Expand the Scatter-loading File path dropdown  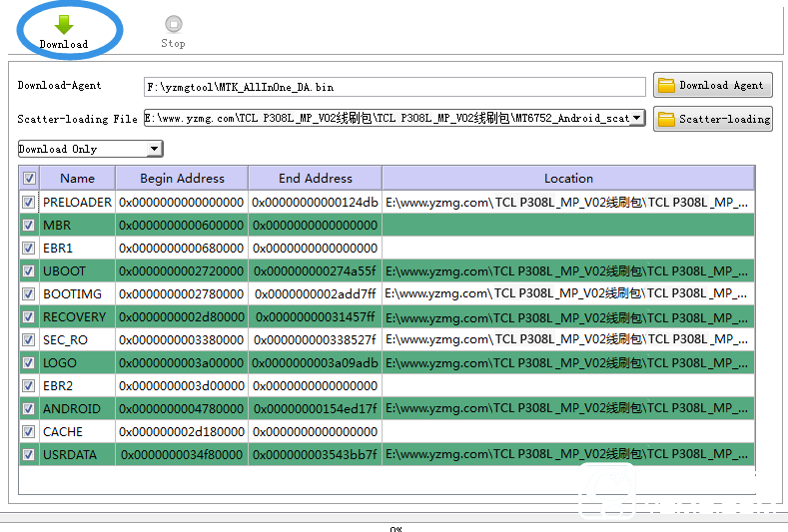637,118
